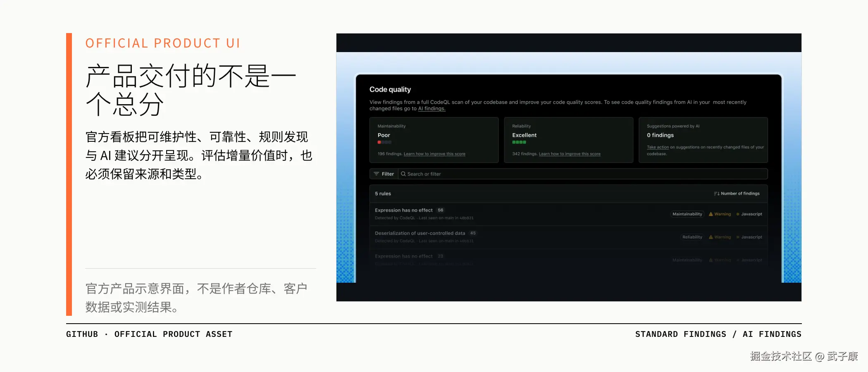Image resolution: width=868 pixels, height=372 pixels.
Task: Click the faded Maintainability tag on the 23 row
Action: click(687, 260)
